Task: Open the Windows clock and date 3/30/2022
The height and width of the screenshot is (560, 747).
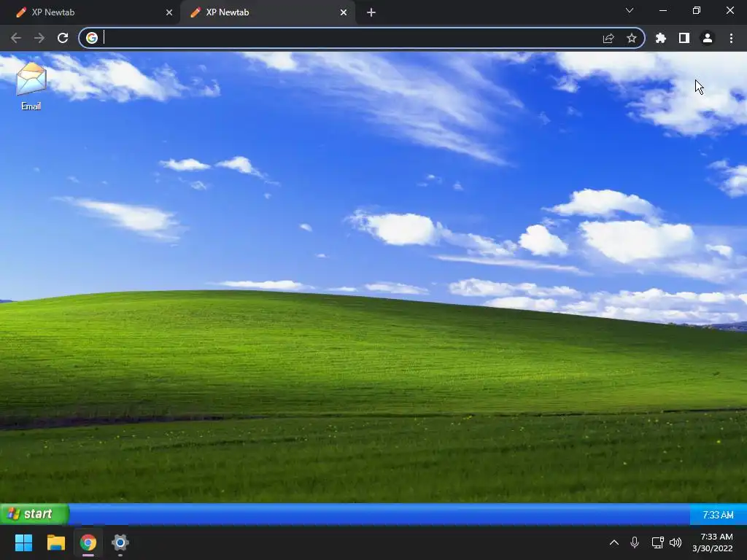Action: coord(713,542)
